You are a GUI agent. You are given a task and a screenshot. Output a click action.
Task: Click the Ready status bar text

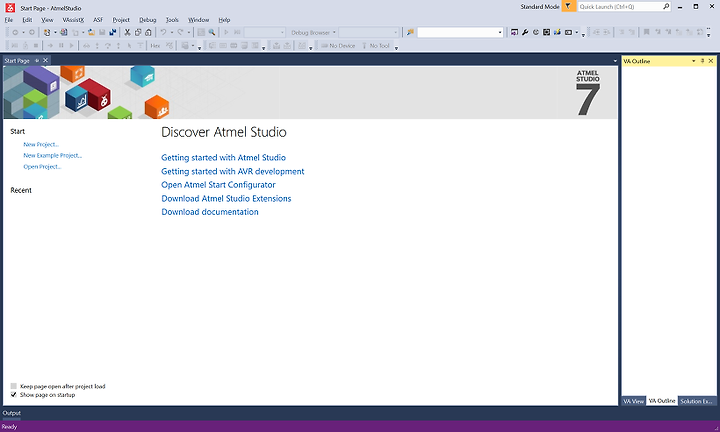tap(9, 426)
